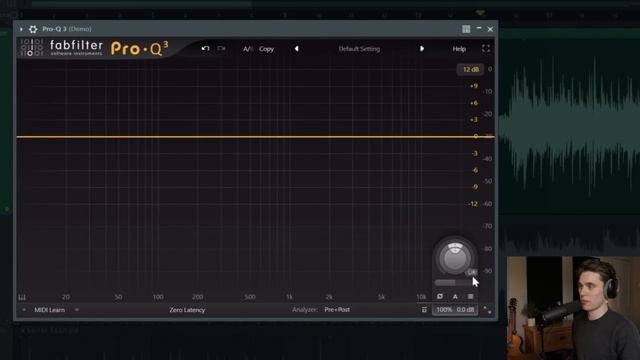Open the Help menu
This screenshot has height=360, width=640.
pyautogui.click(x=459, y=49)
